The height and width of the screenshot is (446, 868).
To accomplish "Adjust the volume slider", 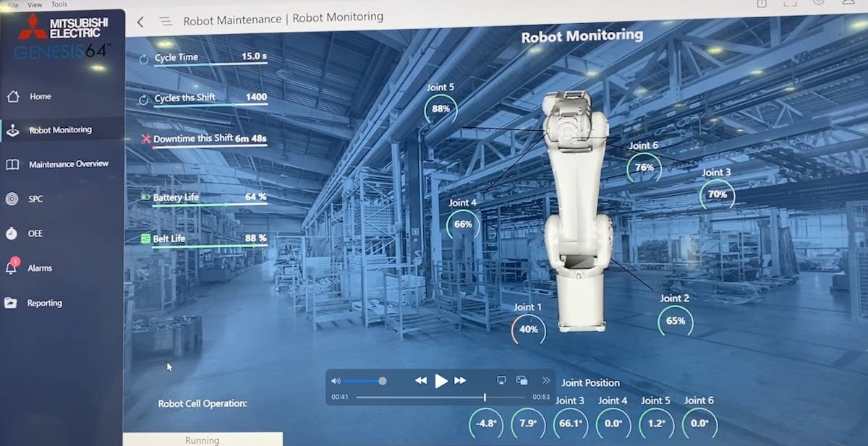I will 382,380.
